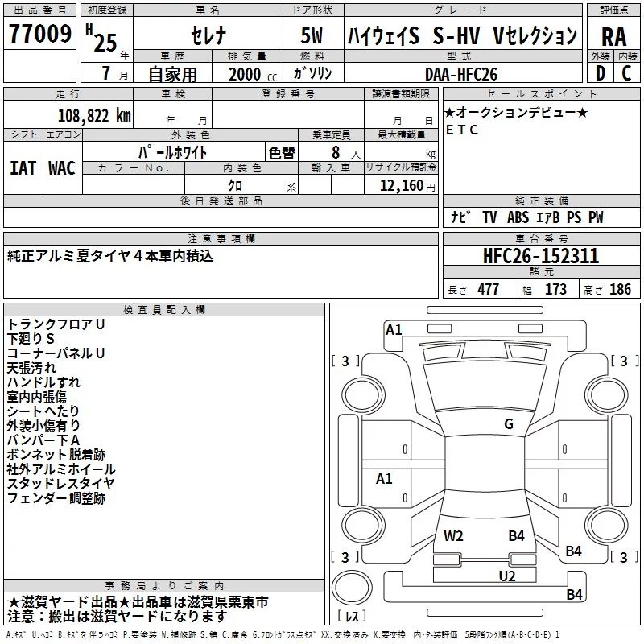Click the door type value 5W

pyautogui.click(x=312, y=35)
